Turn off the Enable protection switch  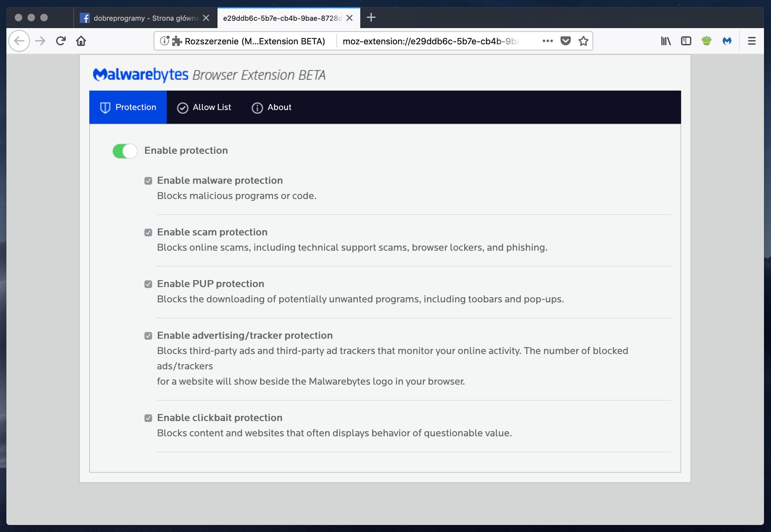(x=125, y=151)
